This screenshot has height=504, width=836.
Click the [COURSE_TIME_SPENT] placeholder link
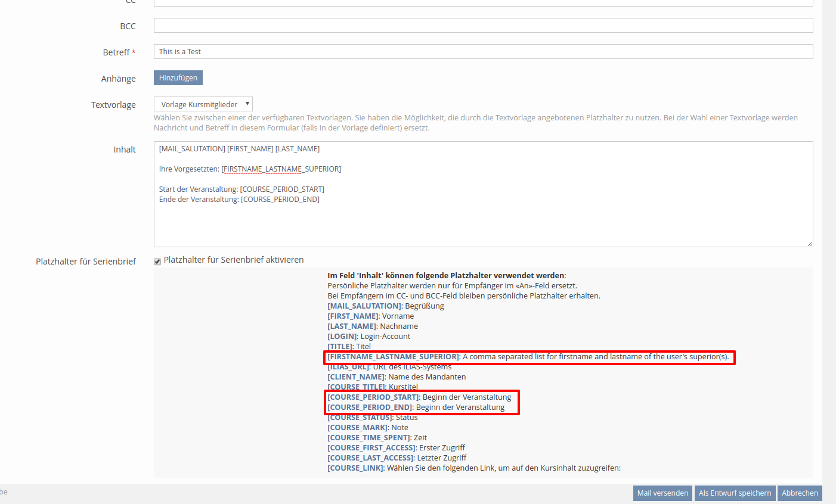(x=369, y=438)
